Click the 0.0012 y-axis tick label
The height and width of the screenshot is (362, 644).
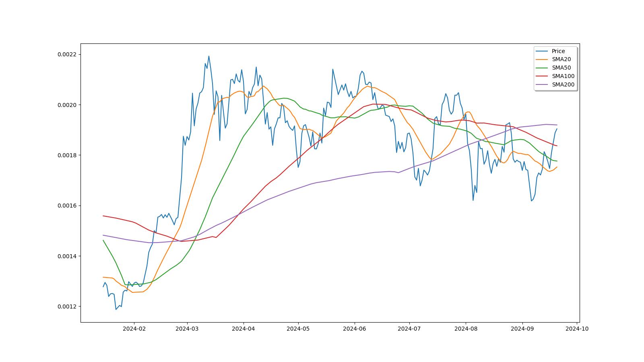68,306
